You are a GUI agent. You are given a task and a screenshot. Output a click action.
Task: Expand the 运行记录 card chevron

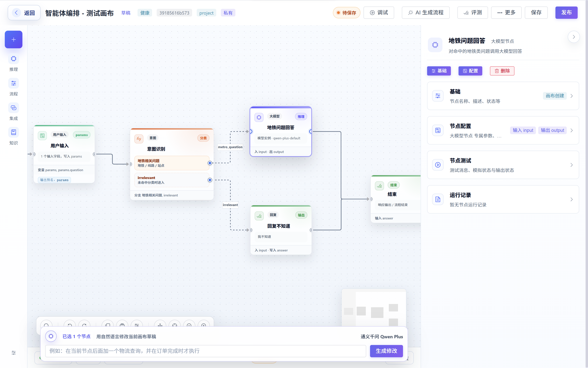572,200
